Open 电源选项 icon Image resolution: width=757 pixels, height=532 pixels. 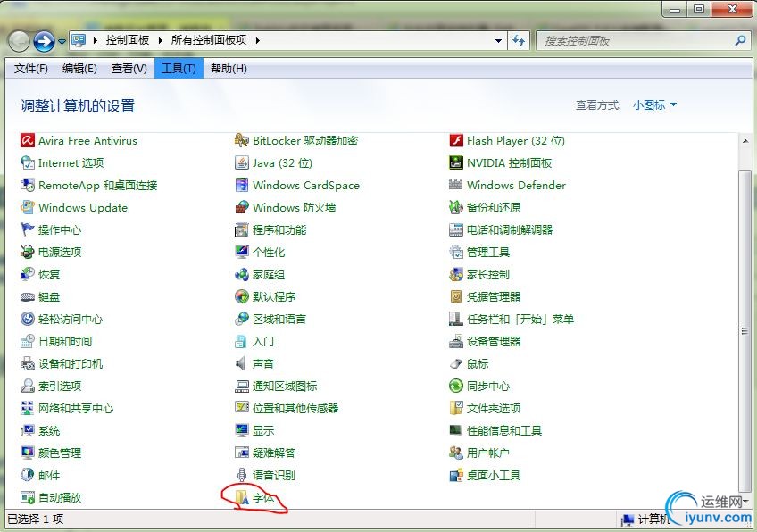click(28, 252)
